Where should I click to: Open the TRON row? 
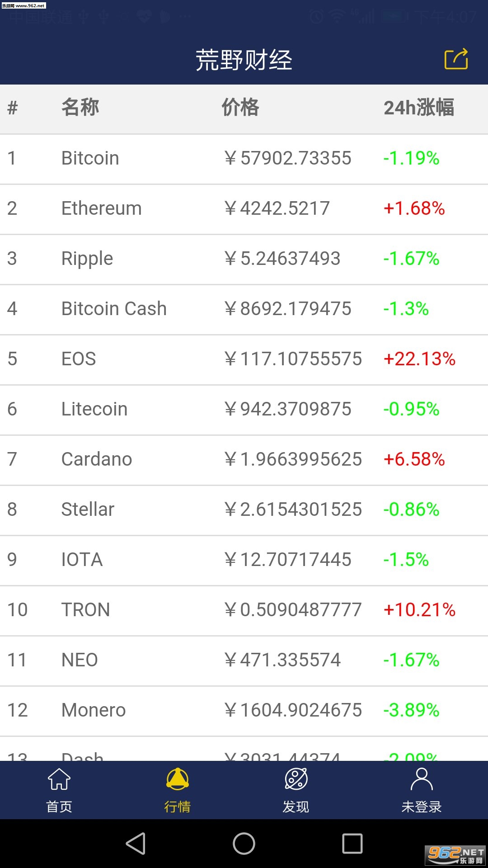pyautogui.click(x=244, y=611)
